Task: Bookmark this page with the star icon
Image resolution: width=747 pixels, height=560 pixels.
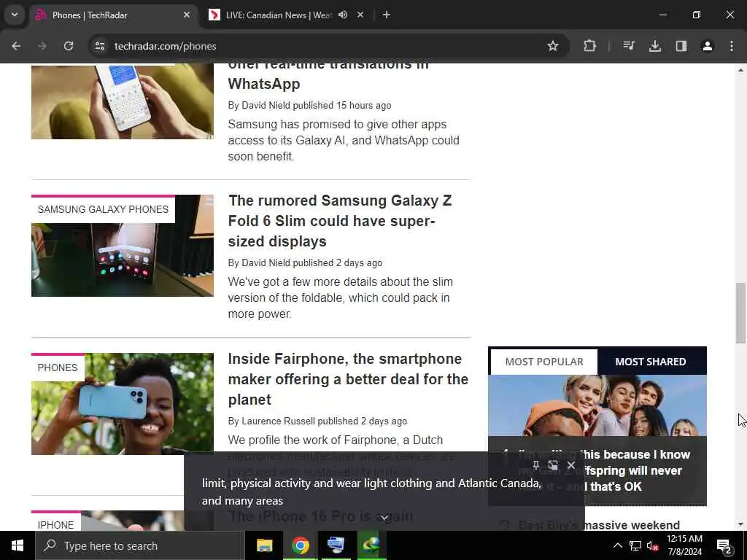Action: pos(553,46)
